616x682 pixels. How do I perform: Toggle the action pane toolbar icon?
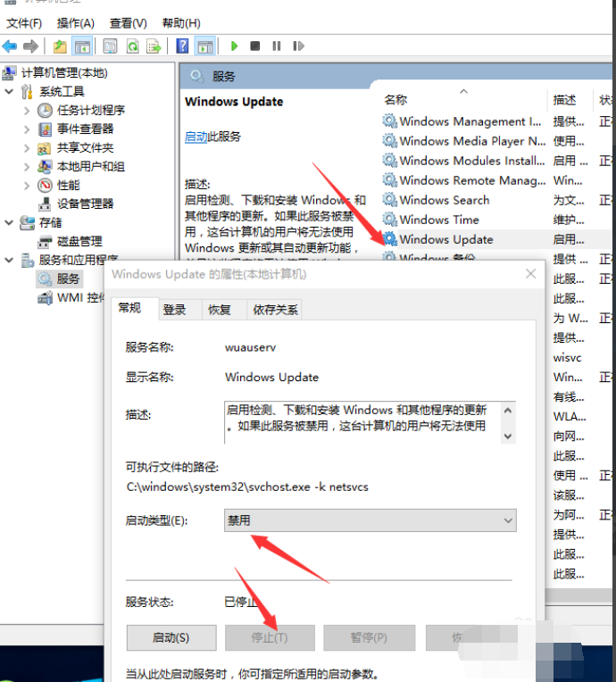pos(205,46)
